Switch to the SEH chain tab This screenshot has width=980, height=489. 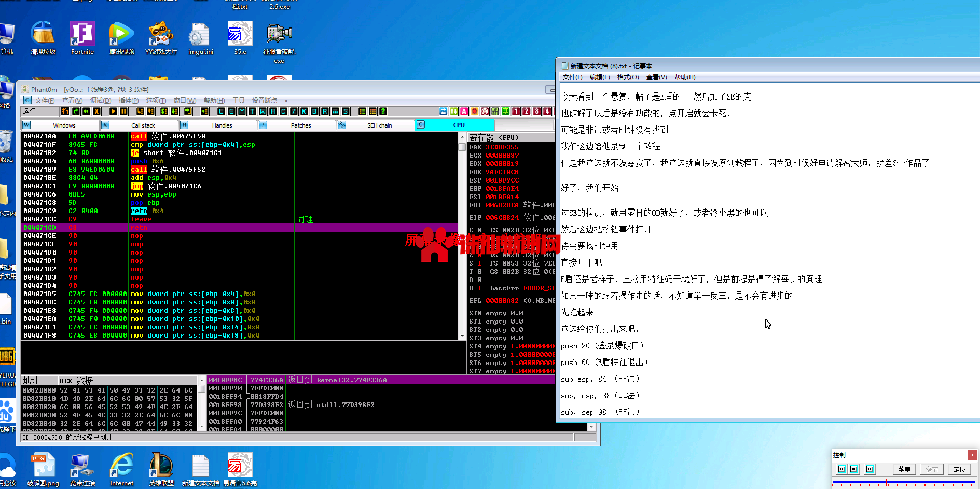click(376, 125)
